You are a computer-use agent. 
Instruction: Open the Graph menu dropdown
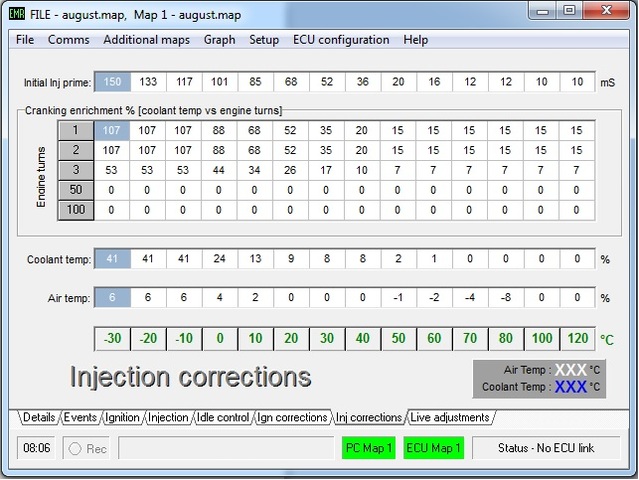(x=219, y=40)
